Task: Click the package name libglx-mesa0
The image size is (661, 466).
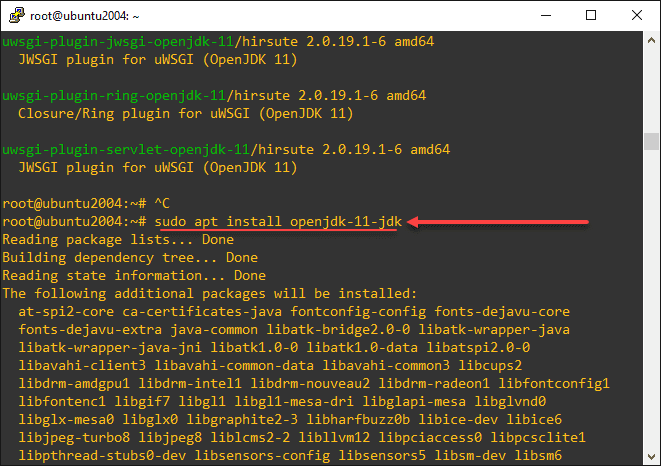Action: (x=66, y=419)
